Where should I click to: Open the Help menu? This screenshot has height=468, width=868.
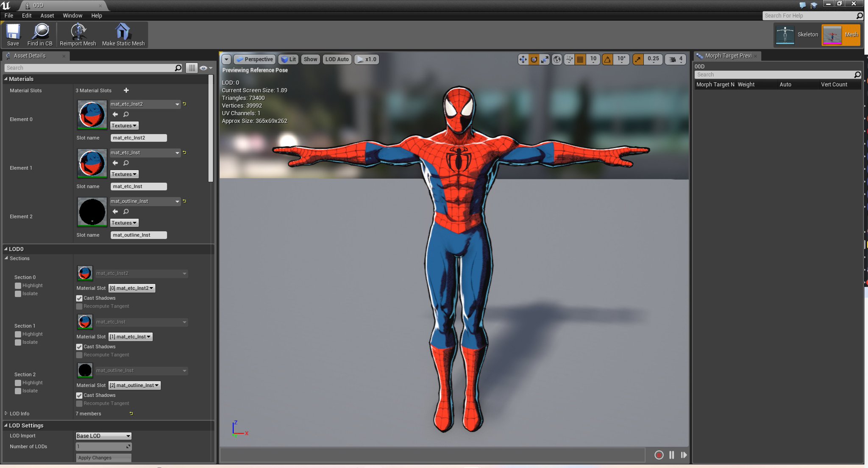tap(97, 16)
